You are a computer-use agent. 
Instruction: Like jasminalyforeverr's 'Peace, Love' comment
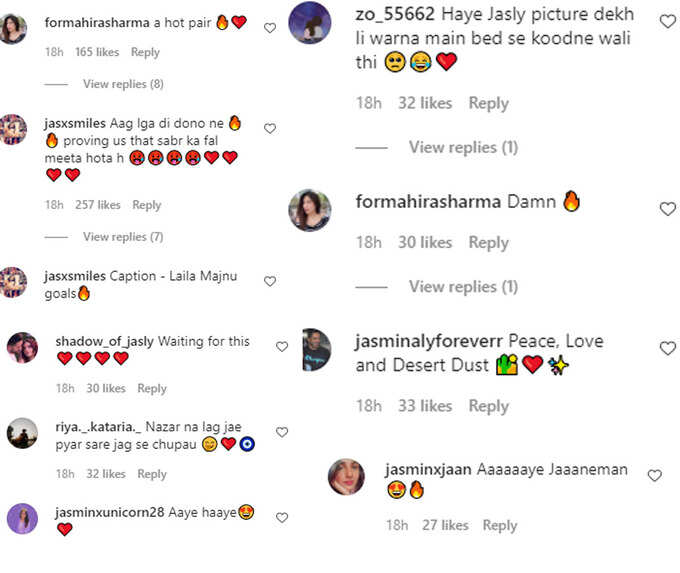[x=667, y=348]
